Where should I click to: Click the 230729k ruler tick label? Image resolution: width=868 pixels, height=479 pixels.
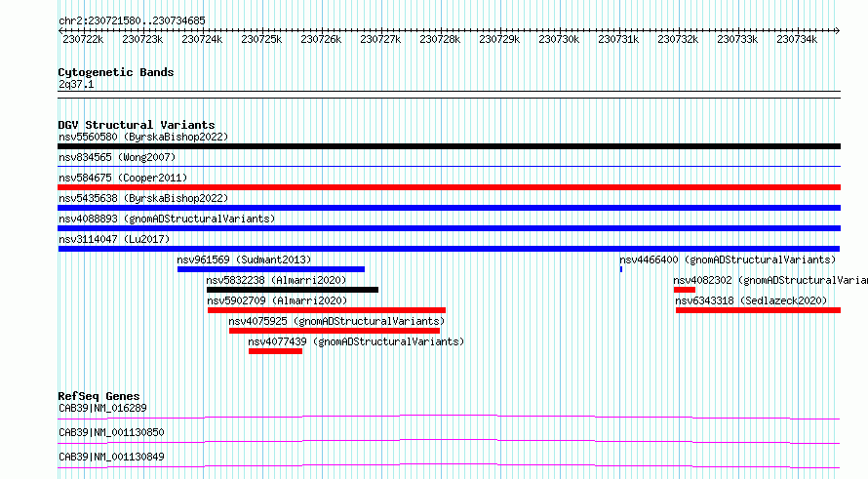499,39
